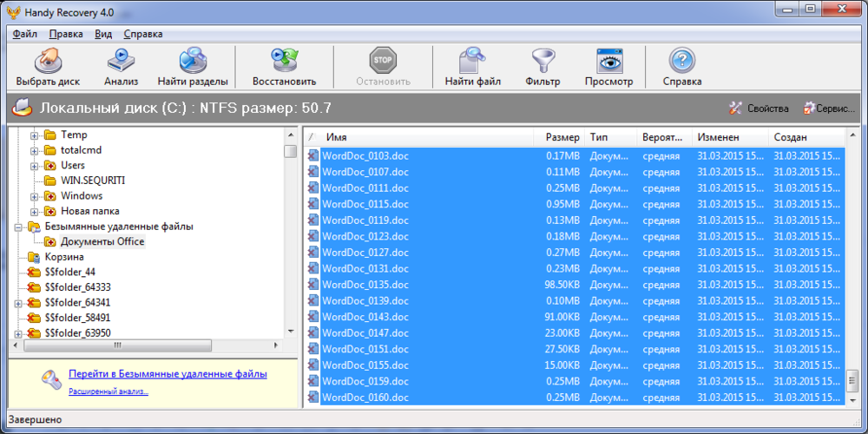Viewport: 868px width, 434px height.
Task: Open the Свойства properties button
Action: coord(759,108)
